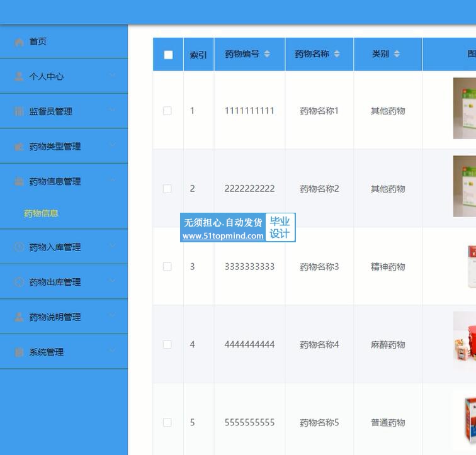Click the cell 药物名称5
Viewport: 476px width, 455px height.
click(x=319, y=422)
